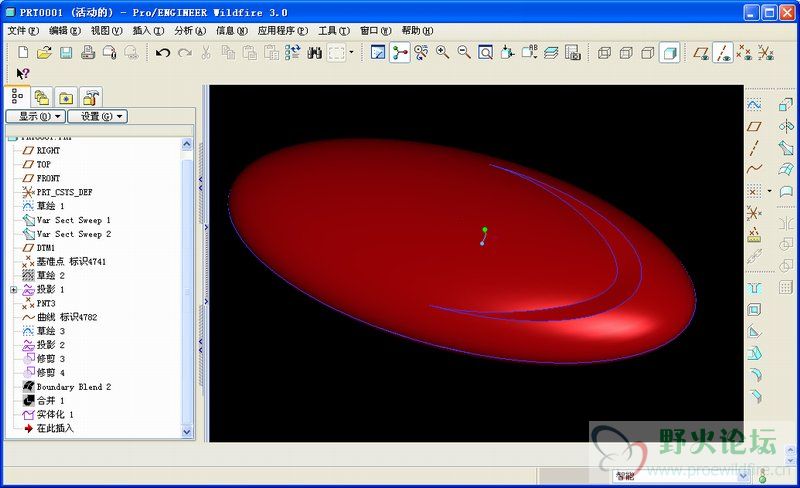This screenshot has height=488, width=800.
Task: Launch the Variable Section Sweep tool
Action: [x=786, y=148]
